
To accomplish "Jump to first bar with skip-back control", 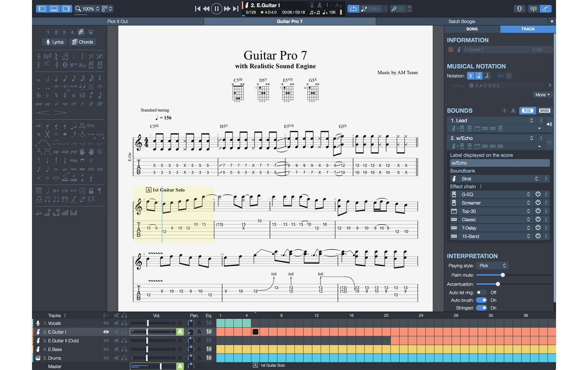I will coord(198,8).
